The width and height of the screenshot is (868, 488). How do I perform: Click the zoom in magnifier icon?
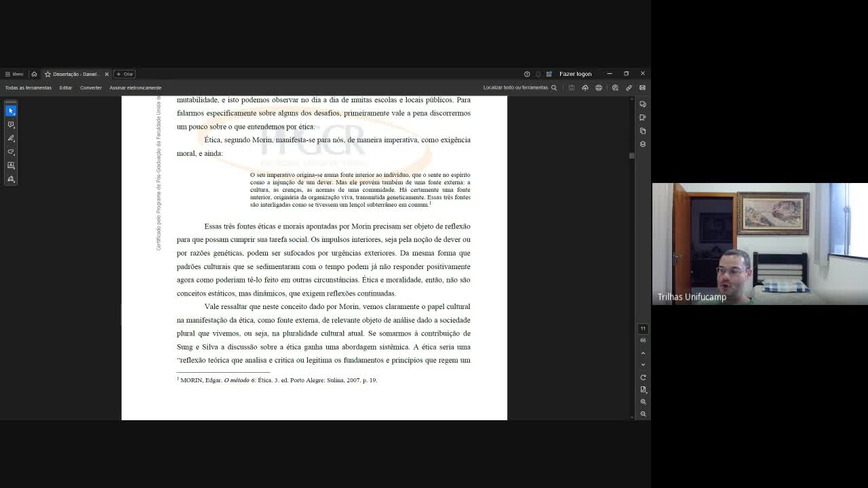[x=642, y=401]
